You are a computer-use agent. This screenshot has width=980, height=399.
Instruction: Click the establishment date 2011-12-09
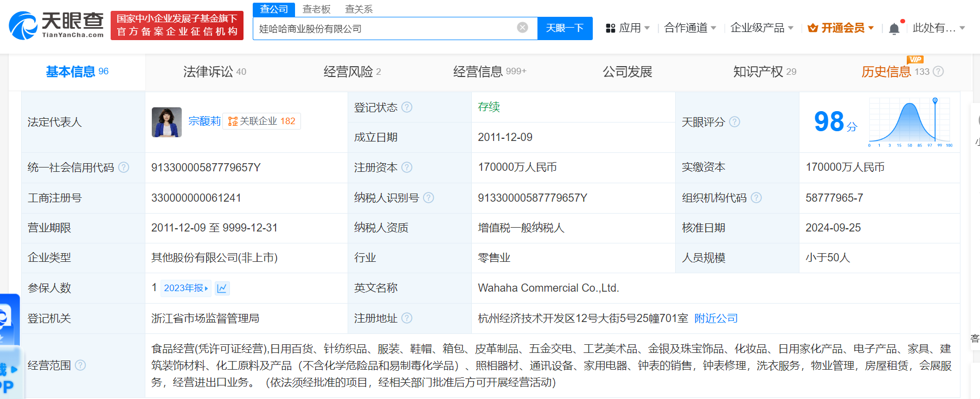click(505, 137)
